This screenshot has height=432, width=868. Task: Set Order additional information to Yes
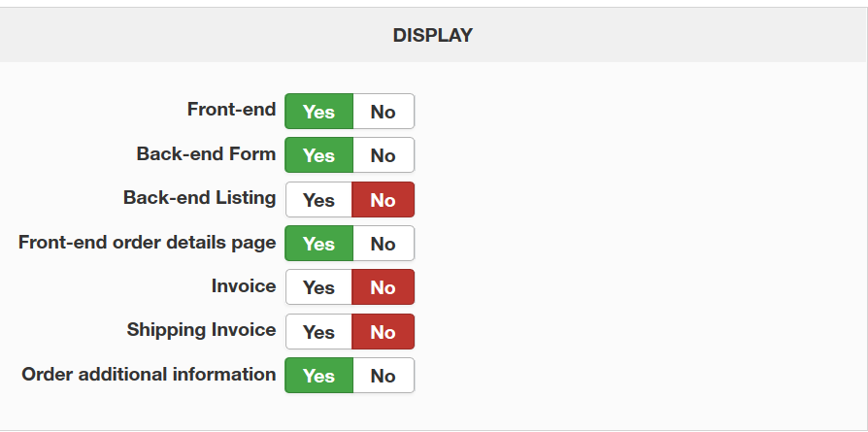point(318,376)
